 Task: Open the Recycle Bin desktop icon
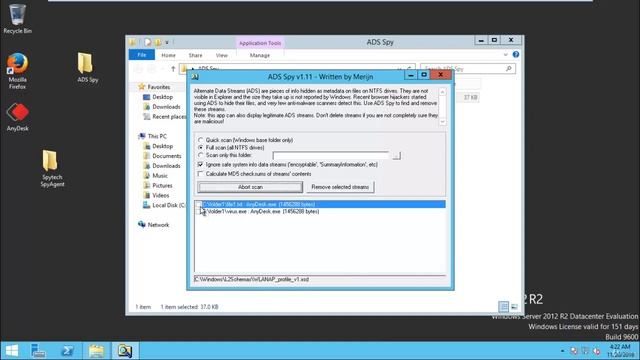(x=17, y=18)
